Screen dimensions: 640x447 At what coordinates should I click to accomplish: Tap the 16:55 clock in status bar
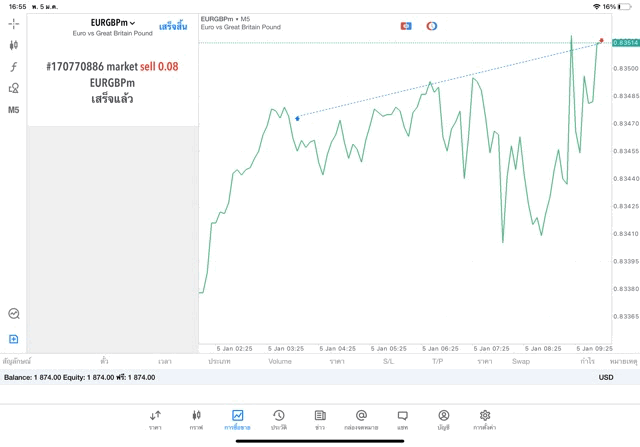[17, 7]
